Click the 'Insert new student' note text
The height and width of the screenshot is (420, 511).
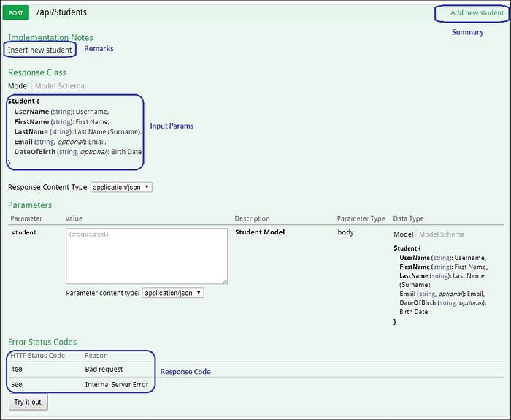[x=39, y=50]
